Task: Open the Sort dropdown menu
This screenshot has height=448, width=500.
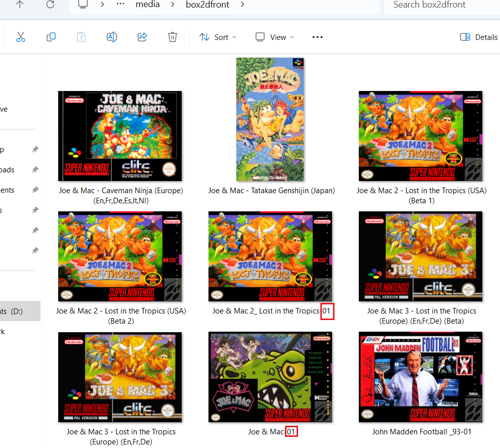Action: coord(218,37)
